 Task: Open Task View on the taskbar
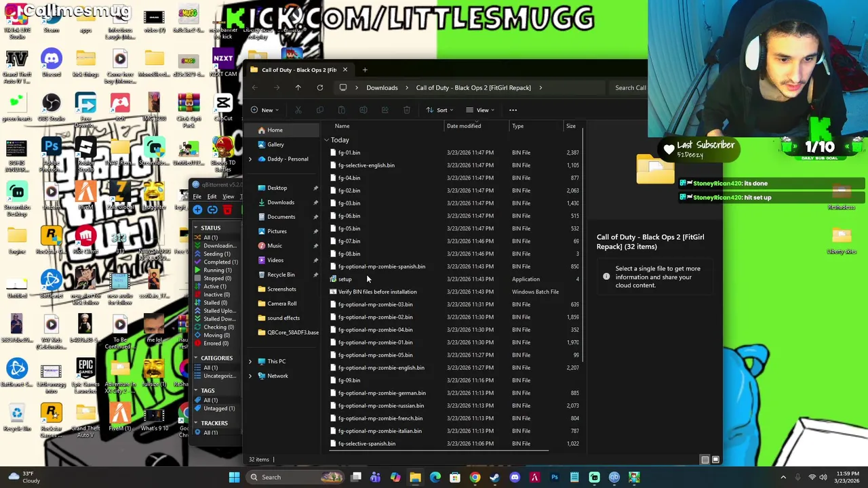point(356,477)
